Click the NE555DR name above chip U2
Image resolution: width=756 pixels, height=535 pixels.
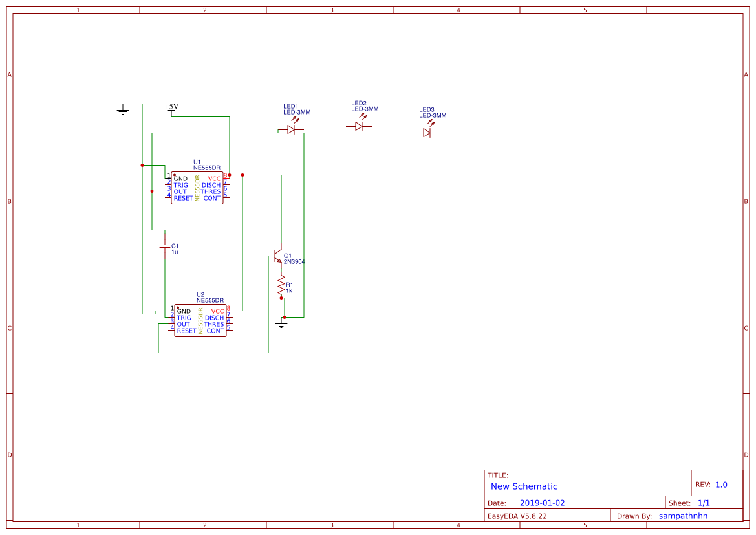[x=210, y=301]
